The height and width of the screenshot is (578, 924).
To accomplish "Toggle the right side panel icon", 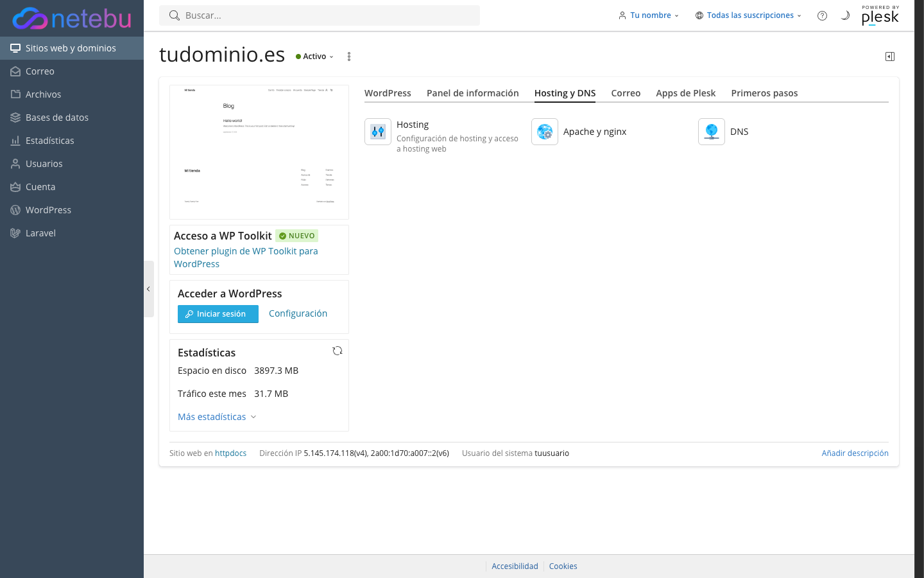I will [x=890, y=57].
